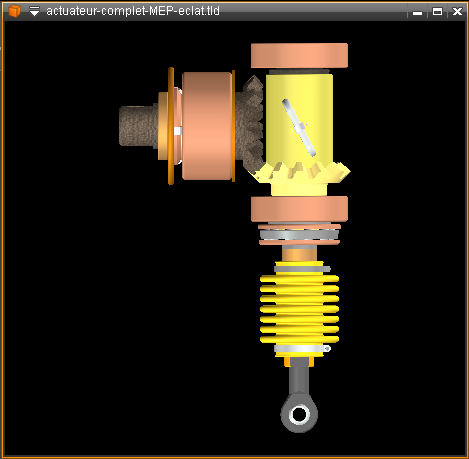Open the window menu dropdown arrow

click(34, 11)
